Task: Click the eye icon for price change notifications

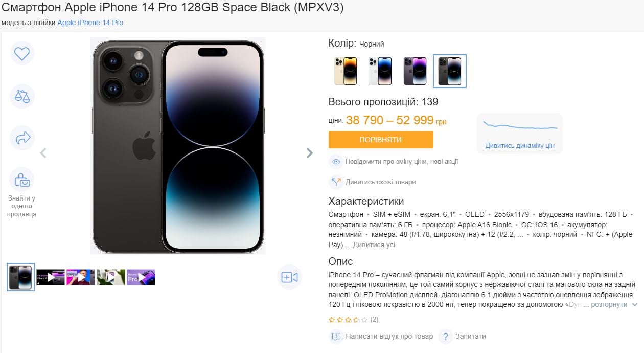Action: [336, 162]
